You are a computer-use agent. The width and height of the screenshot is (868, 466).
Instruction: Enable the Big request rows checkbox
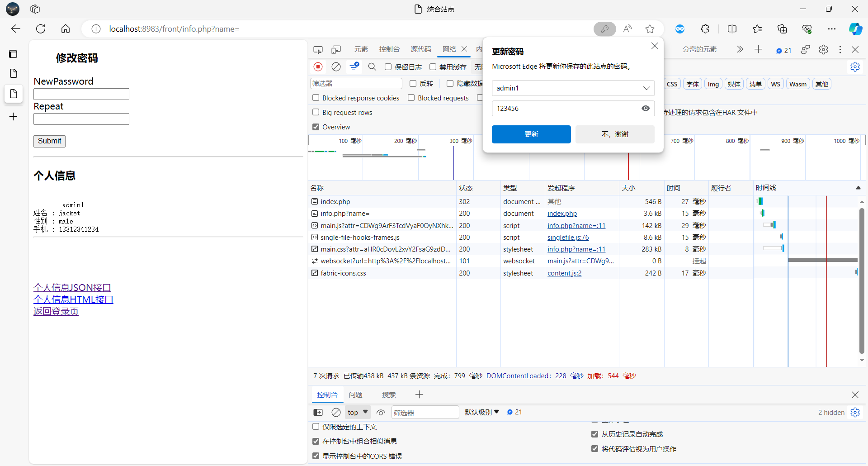click(316, 112)
